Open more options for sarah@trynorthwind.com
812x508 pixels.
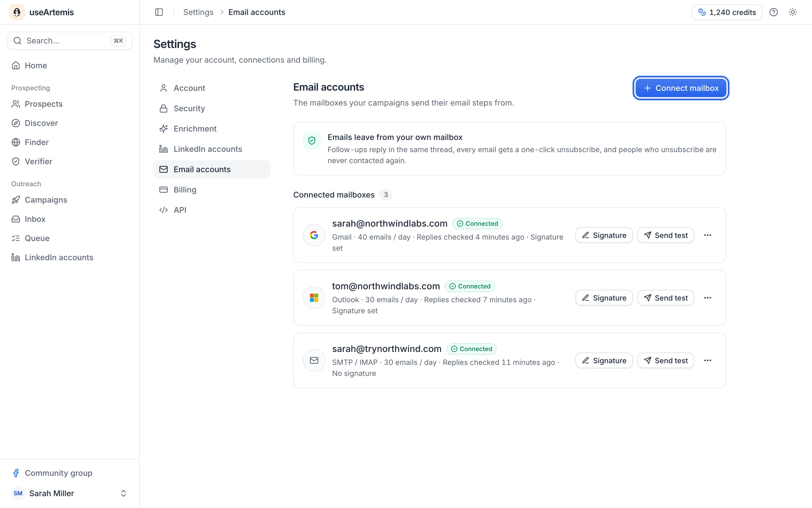[x=708, y=360]
